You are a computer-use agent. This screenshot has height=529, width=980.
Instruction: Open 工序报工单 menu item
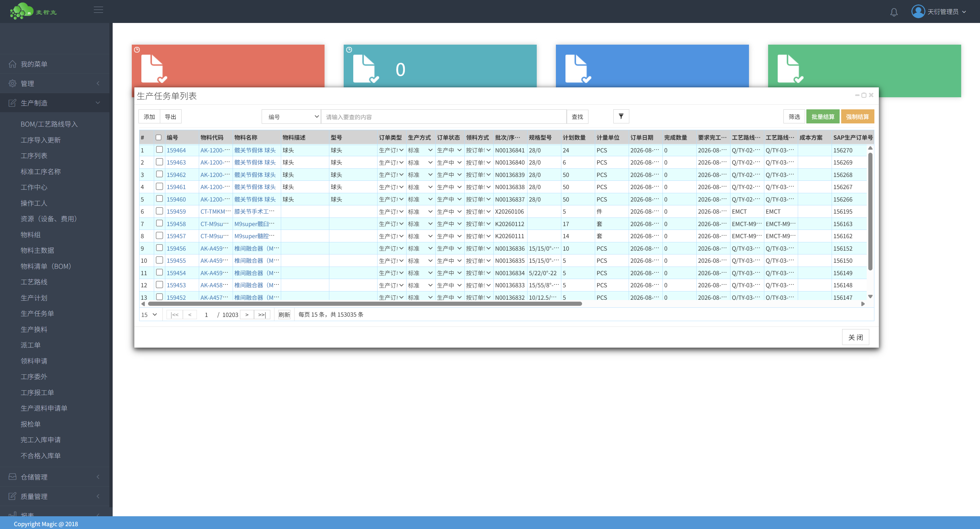[x=37, y=392]
